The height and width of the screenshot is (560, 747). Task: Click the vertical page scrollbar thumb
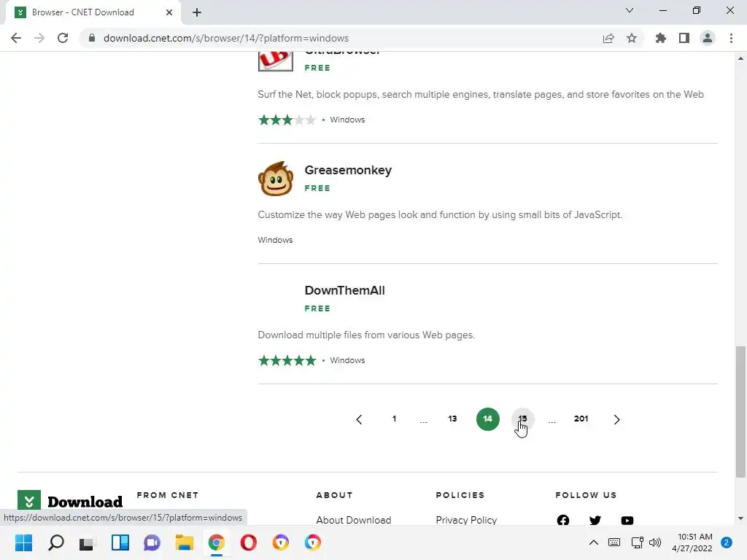tap(740, 411)
